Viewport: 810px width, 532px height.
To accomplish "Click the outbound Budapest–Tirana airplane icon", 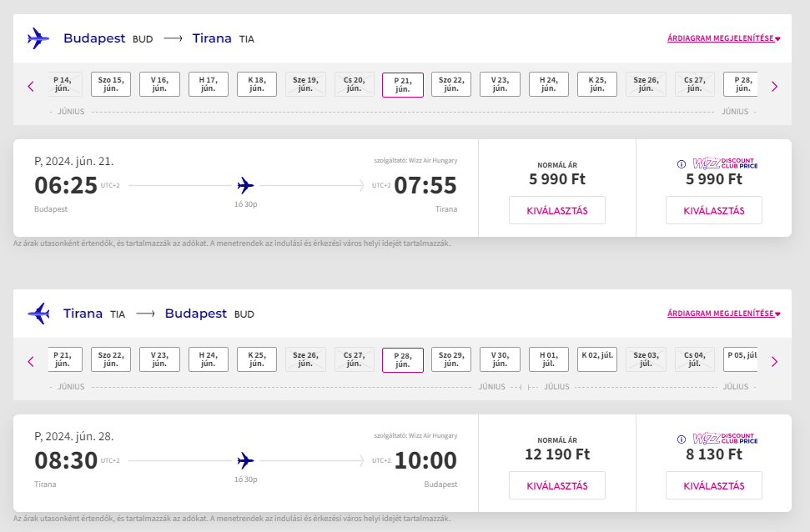I will pyautogui.click(x=38, y=38).
